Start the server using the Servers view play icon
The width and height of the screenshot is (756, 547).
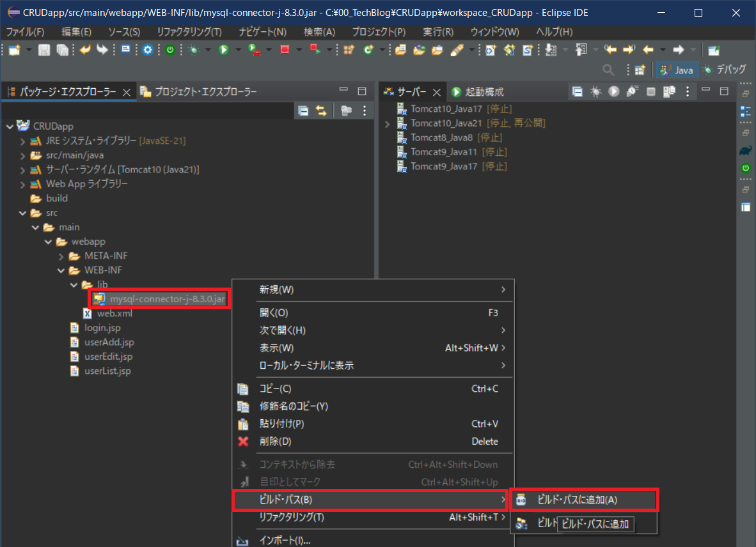coord(613,91)
